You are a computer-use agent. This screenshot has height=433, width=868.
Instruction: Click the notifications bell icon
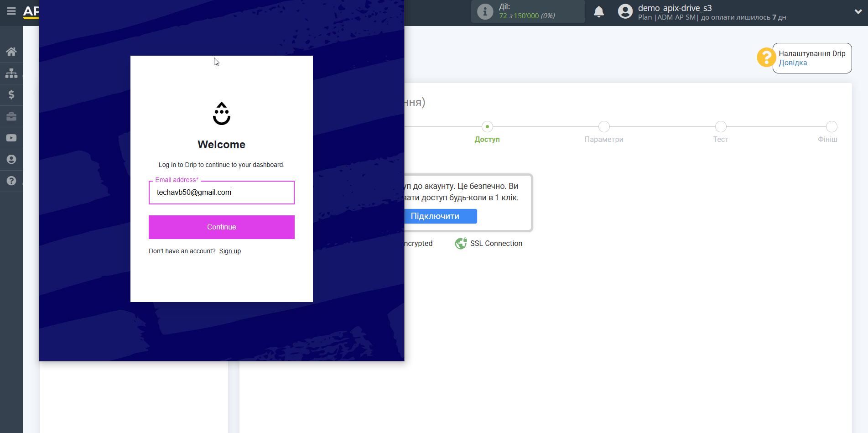(x=599, y=12)
